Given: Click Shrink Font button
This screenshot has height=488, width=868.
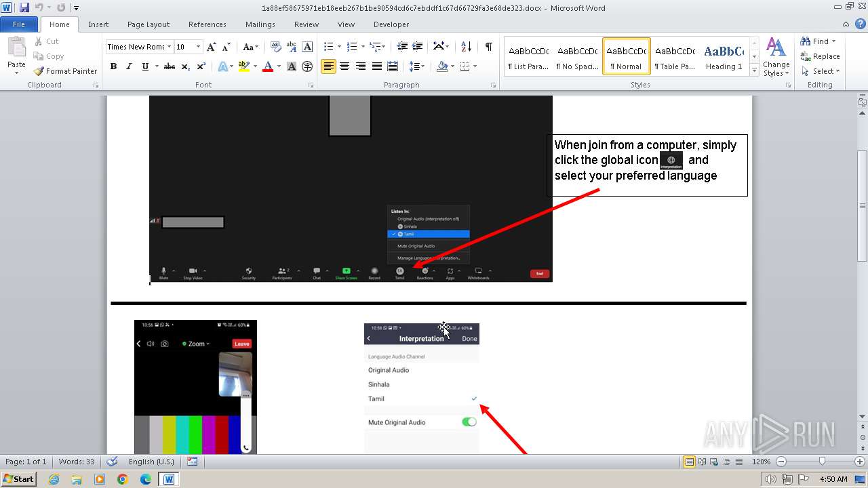Looking at the screenshot, I should coord(226,47).
